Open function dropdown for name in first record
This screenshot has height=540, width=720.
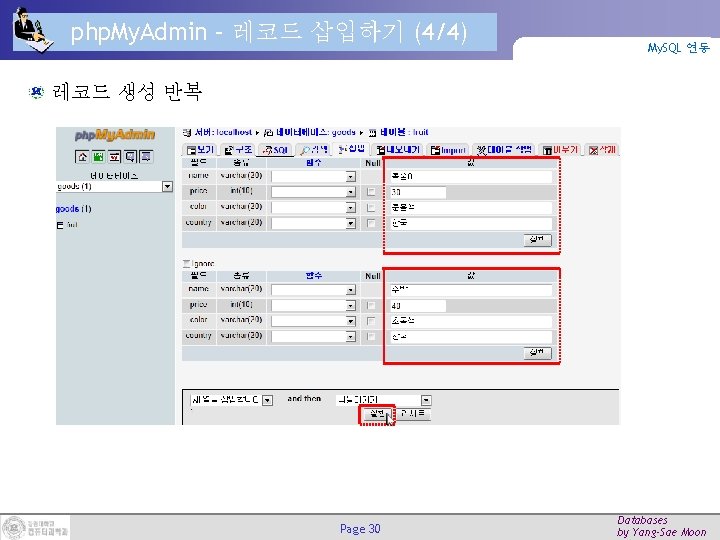click(314, 176)
